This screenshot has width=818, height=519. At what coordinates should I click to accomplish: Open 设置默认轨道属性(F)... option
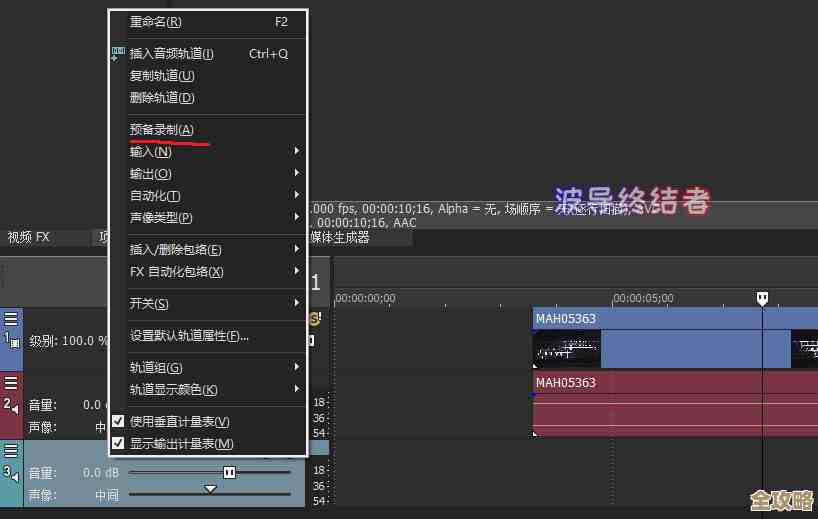point(208,336)
